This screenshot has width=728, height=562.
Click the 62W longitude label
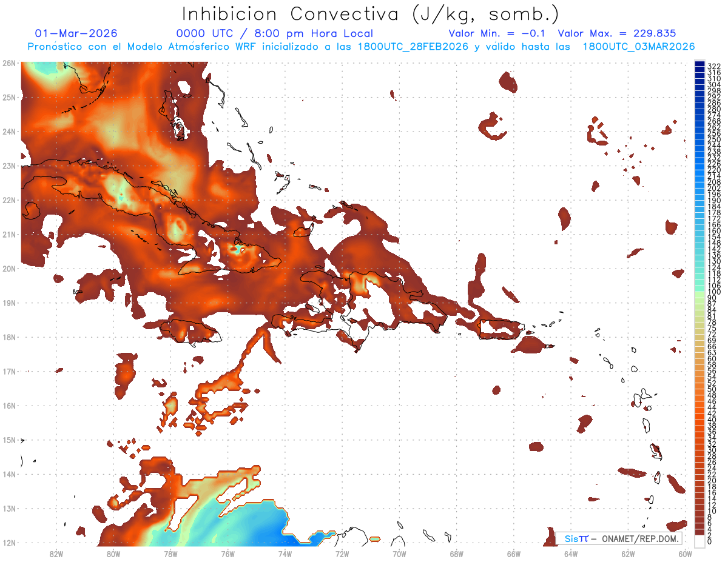tap(628, 554)
